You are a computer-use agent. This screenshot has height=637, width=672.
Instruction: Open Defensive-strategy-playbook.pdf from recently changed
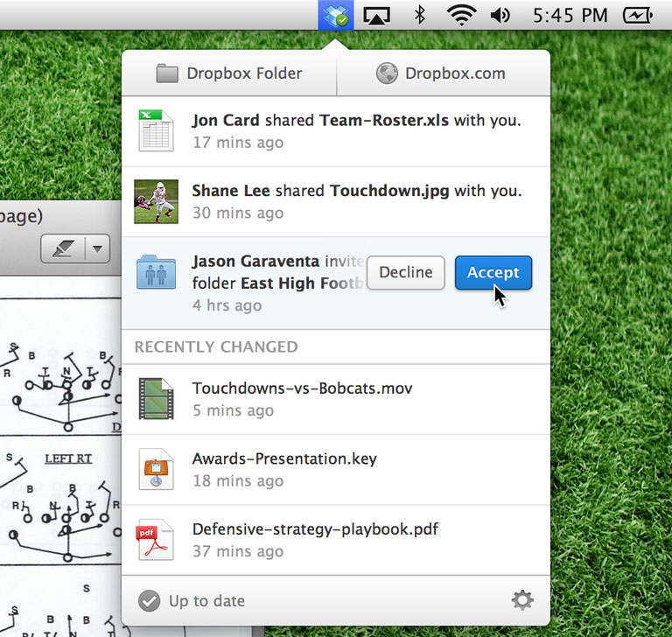click(x=336, y=540)
